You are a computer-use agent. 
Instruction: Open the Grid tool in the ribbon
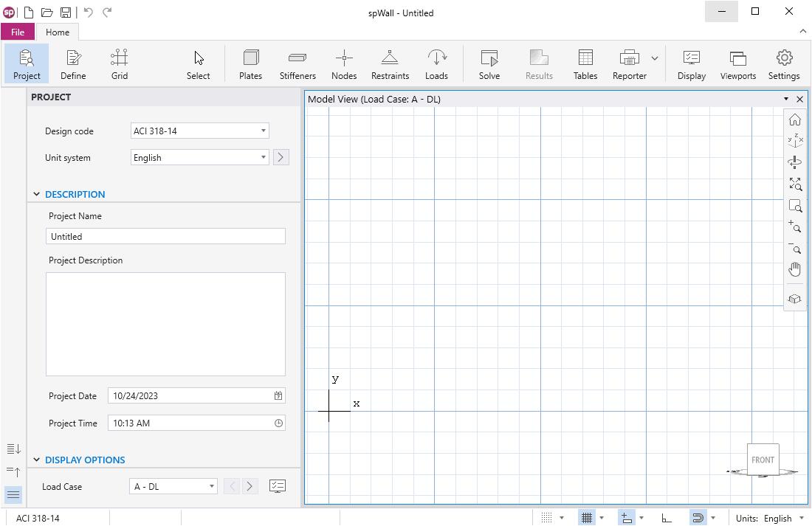[119, 64]
